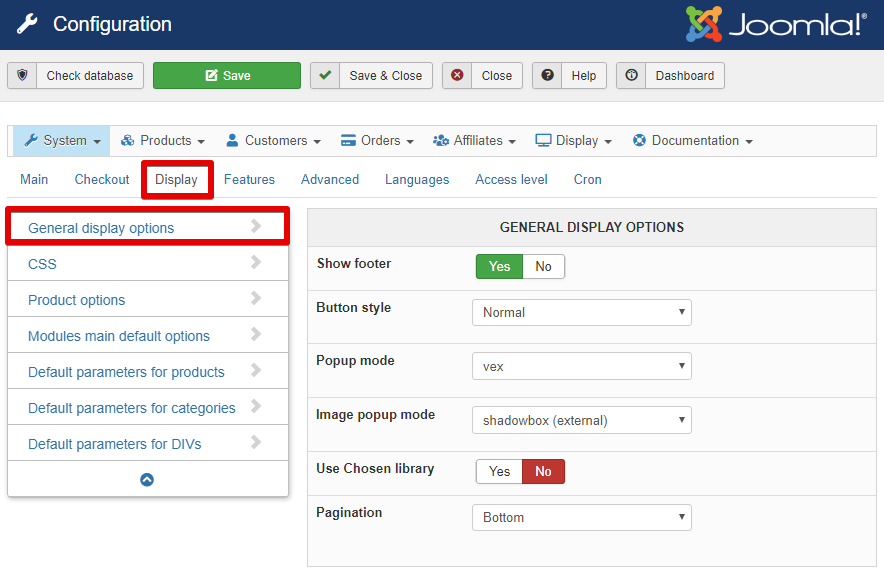This screenshot has height=572, width=884.
Task: Switch to the Features tab
Action: [249, 179]
